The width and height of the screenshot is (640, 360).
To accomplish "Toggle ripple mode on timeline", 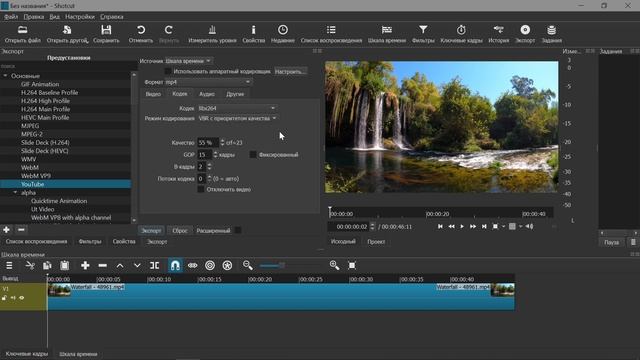I will click(x=210, y=266).
